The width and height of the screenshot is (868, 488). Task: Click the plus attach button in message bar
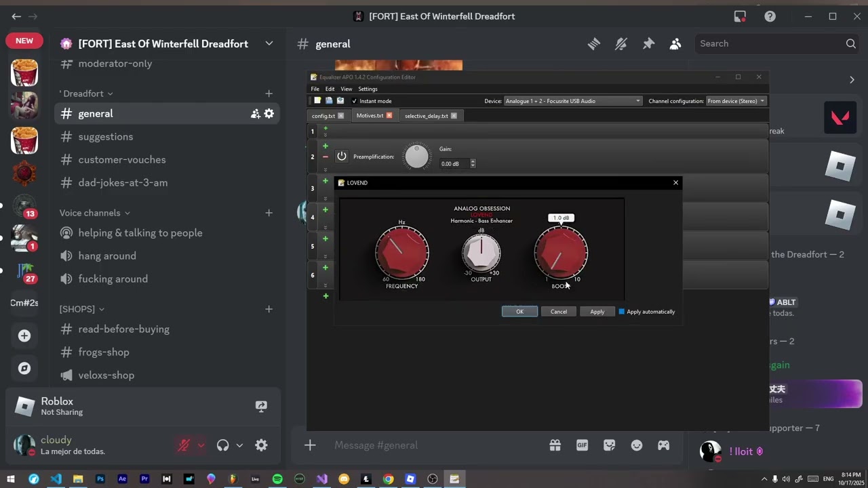[310, 445]
